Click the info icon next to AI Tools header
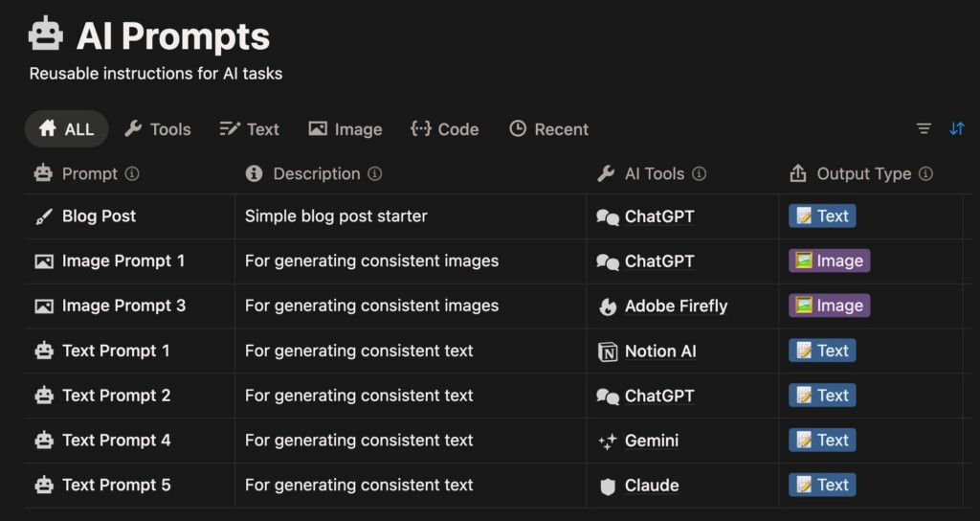980x521 pixels. (x=700, y=173)
